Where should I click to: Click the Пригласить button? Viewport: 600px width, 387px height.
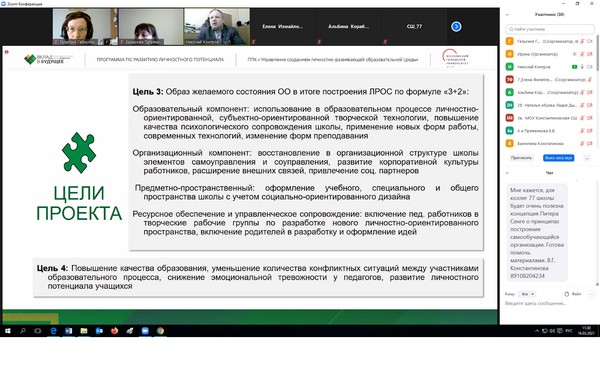click(x=521, y=158)
